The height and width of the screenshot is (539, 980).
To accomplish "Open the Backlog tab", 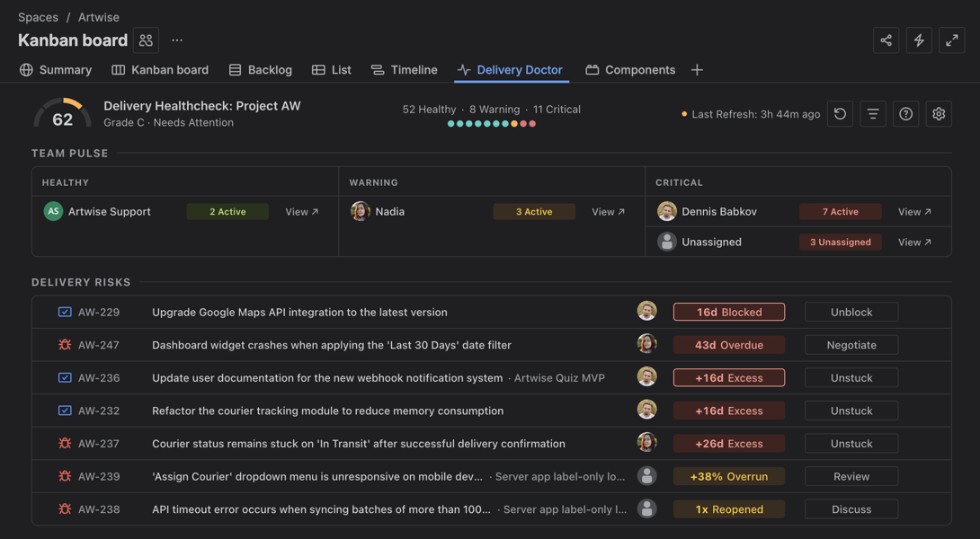I will click(x=260, y=70).
